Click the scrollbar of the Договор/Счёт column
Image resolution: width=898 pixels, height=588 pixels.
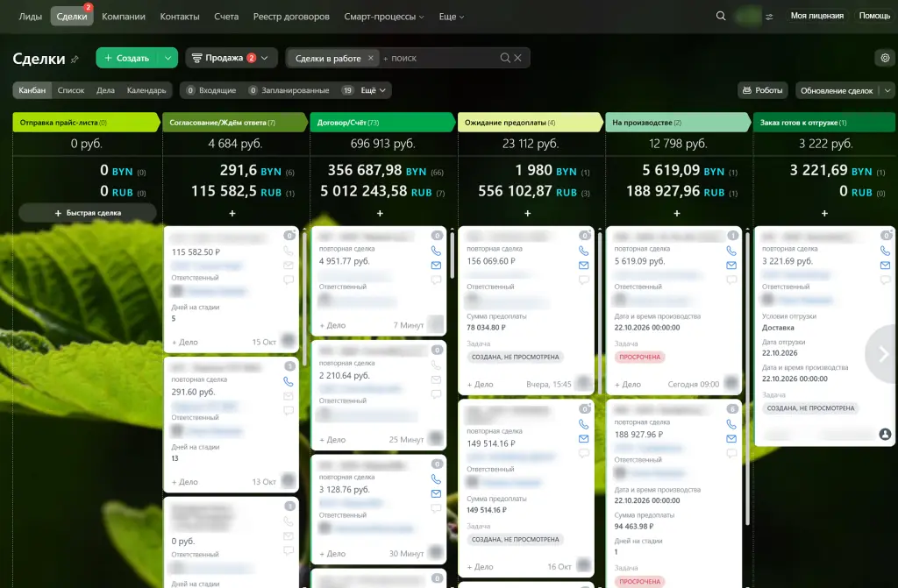click(452, 255)
